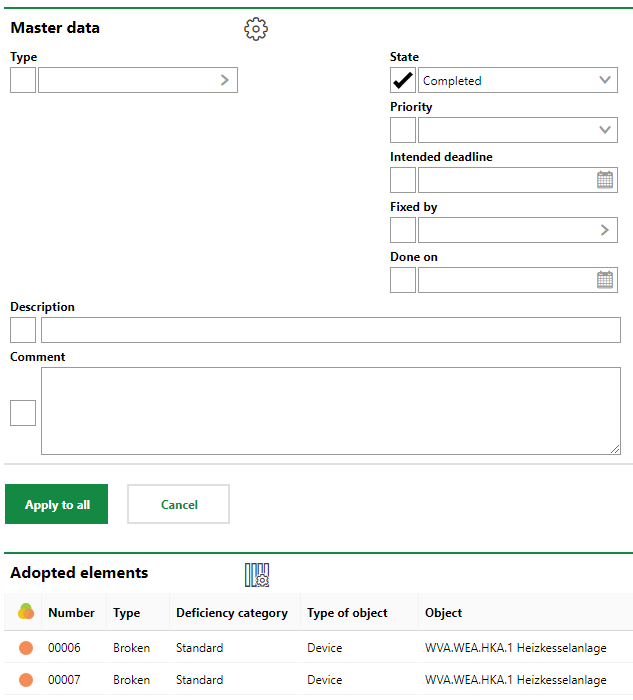Tick the Description checkbox
The width and height of the screenshot is (633, 700).
pos(23,330)
